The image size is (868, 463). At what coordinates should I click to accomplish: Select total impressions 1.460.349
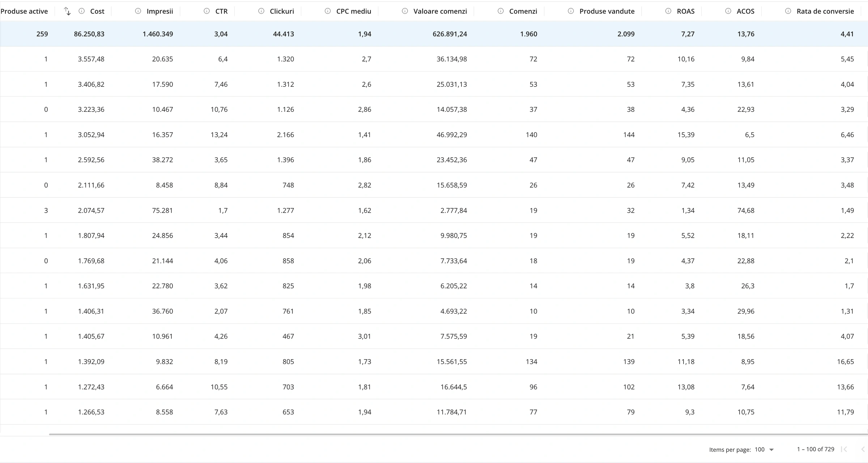click(158, 34)
